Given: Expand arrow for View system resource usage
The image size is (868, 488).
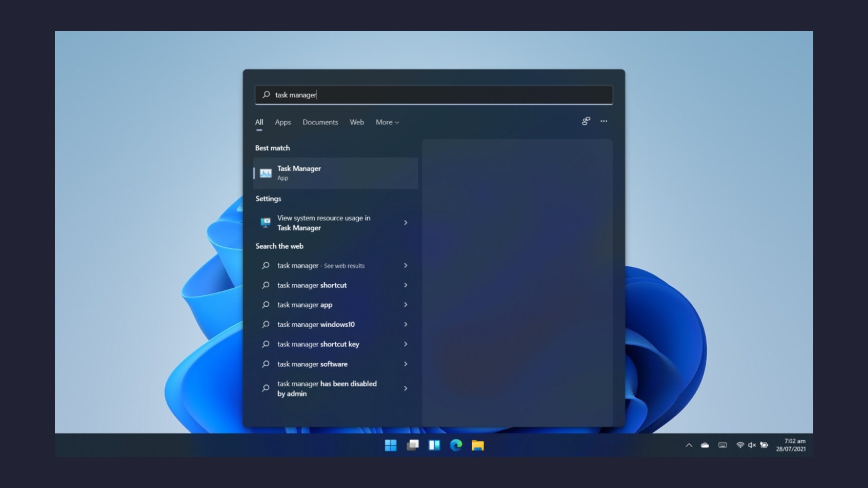Looking at the screenshot, I should pyautogui.click(x=406, y=223).
